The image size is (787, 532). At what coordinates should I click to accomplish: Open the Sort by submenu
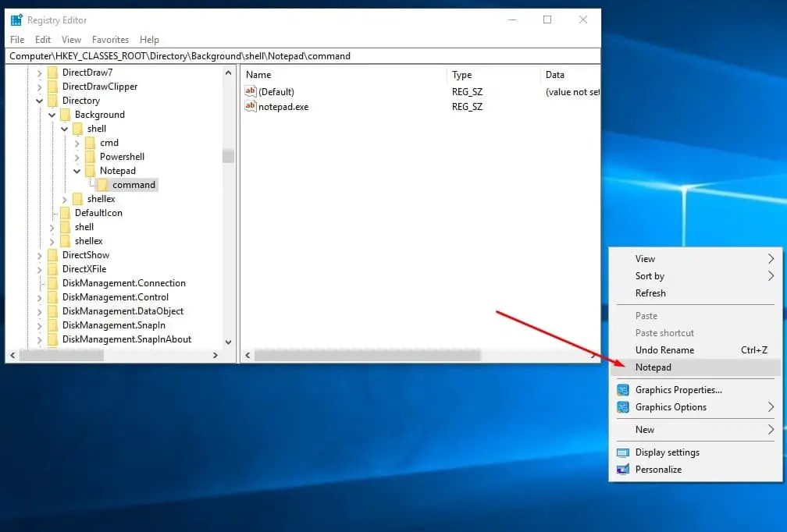pyautogui.click(x=649, y=276)
